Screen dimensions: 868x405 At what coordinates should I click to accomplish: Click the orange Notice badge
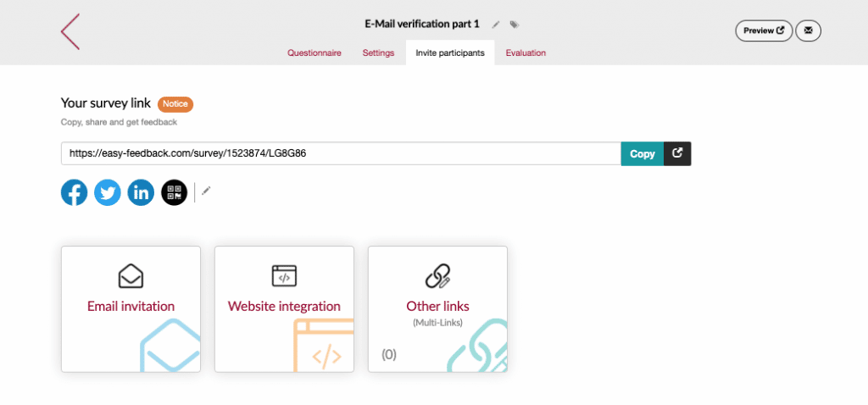point(175,103)
